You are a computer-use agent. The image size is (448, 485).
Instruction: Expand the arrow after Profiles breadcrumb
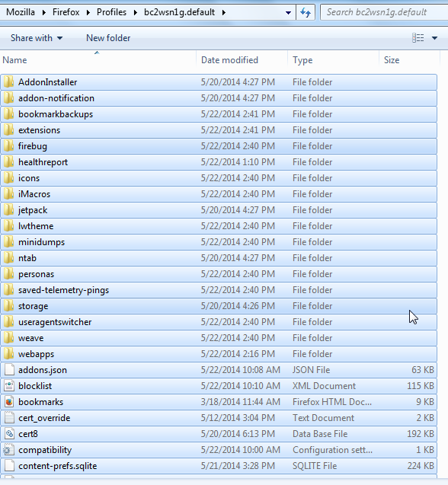click(136, 13)
